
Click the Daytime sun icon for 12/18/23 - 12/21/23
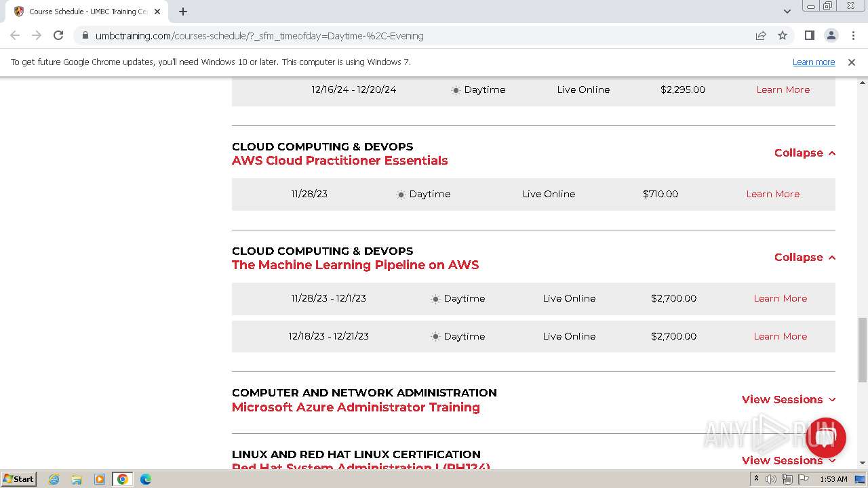(x=435, y=337)
